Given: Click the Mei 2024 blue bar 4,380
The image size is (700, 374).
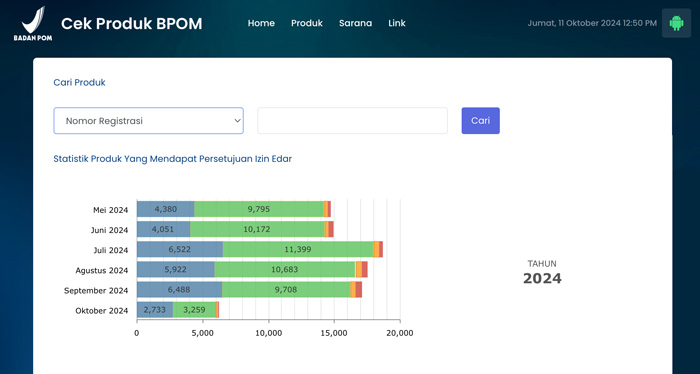Looking at the screenshot, I should point(166,209).
